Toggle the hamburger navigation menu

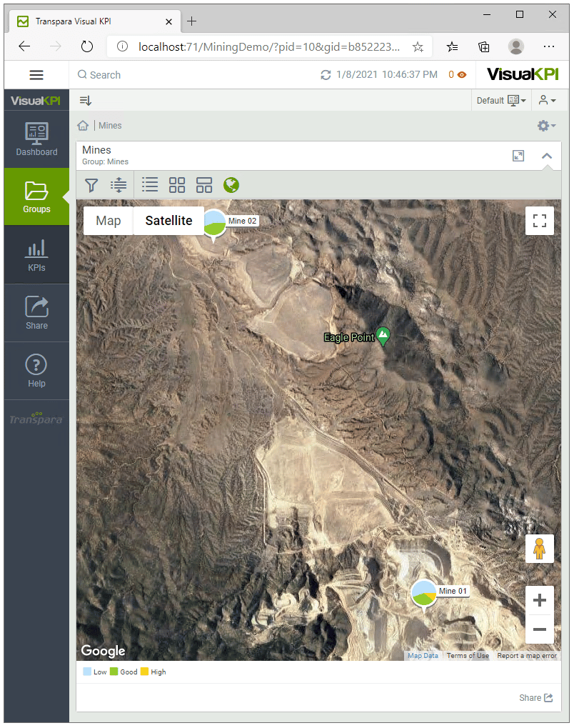point(36,75)
